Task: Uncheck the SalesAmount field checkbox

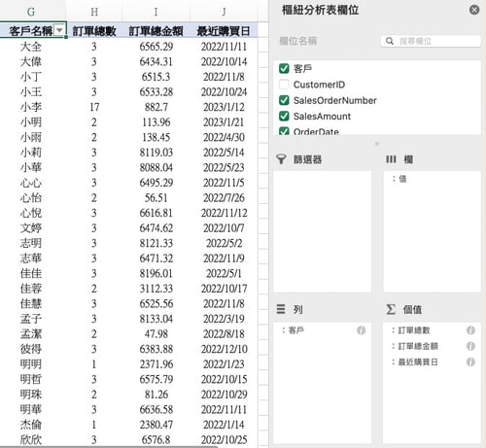Action: (284, 116)
